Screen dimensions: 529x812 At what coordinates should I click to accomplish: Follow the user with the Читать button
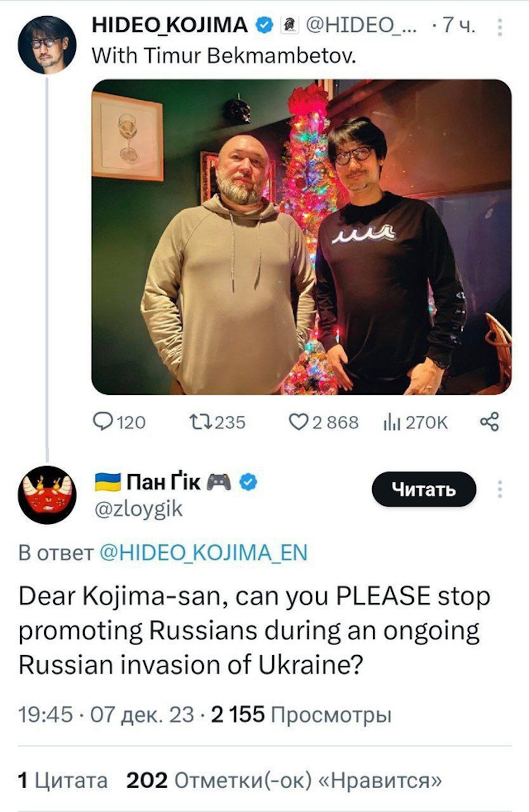click(424, 489)
